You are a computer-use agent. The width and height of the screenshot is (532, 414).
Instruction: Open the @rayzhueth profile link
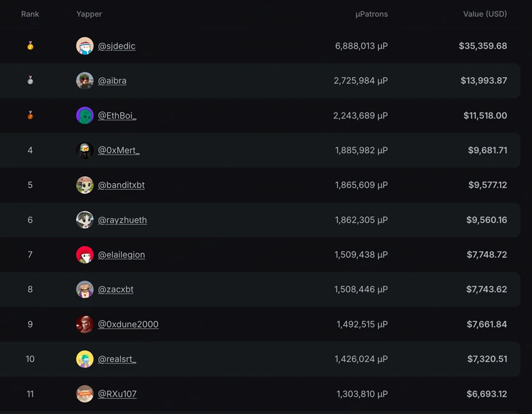click(x=122, y=220)
